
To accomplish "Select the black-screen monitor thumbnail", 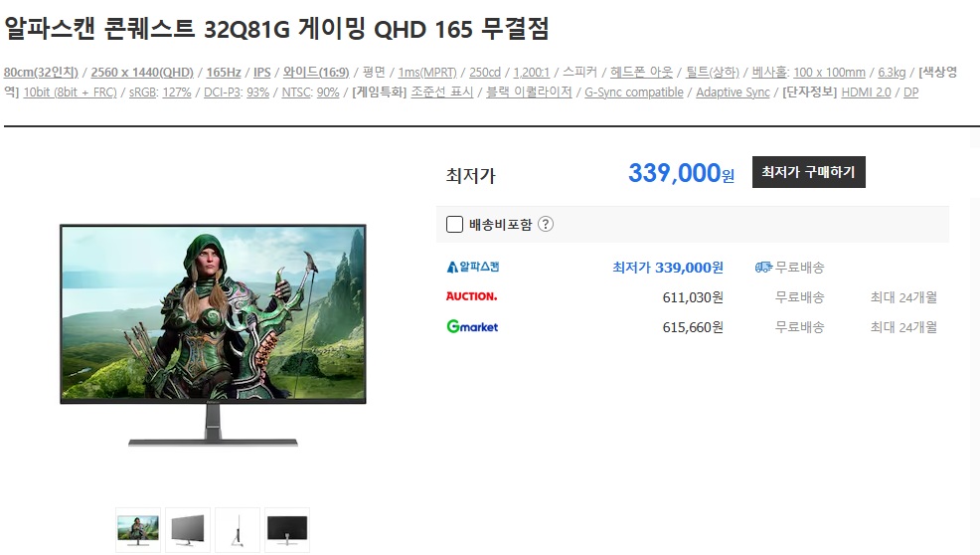I will pos(287,530).
